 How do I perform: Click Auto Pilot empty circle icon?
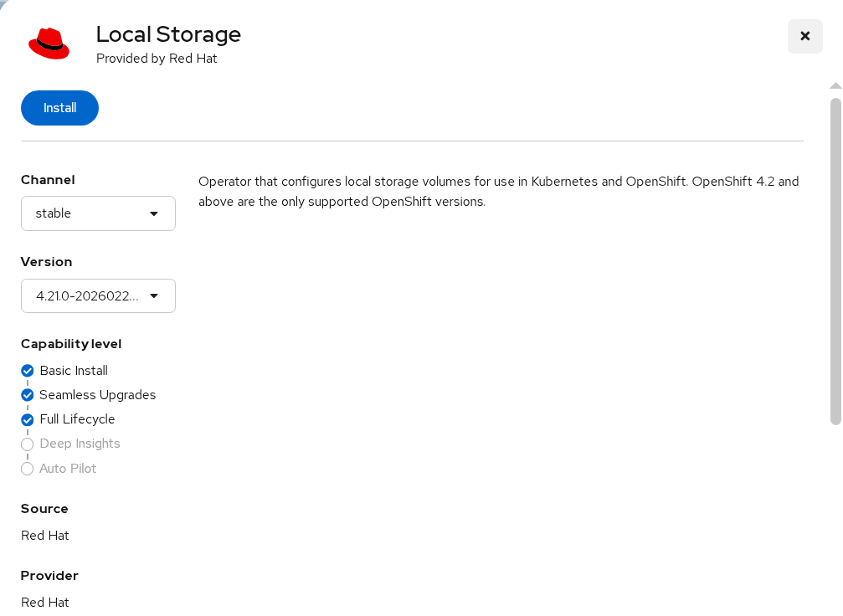coord(28,469)
